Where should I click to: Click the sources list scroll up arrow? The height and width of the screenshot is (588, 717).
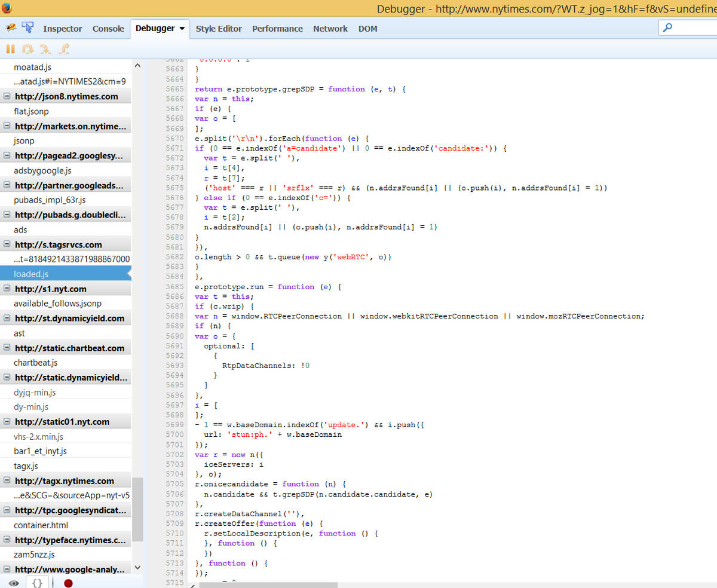click(x=137, y=65)
